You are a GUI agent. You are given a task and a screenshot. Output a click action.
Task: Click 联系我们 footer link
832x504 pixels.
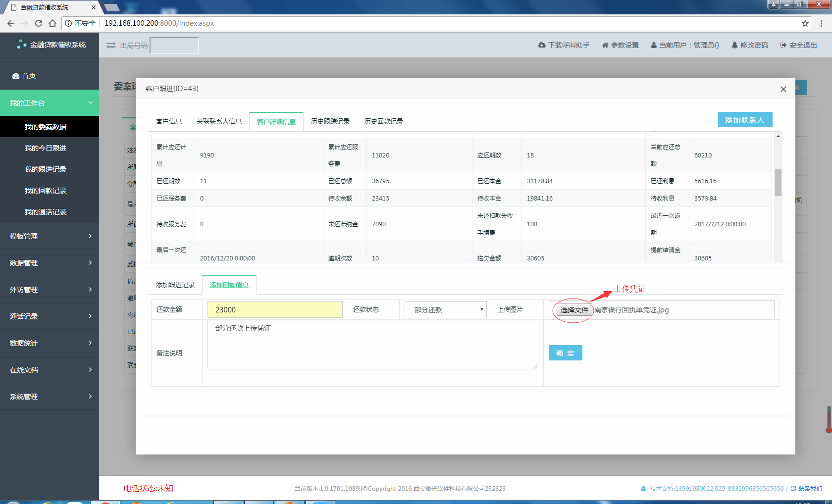point(806,488)
